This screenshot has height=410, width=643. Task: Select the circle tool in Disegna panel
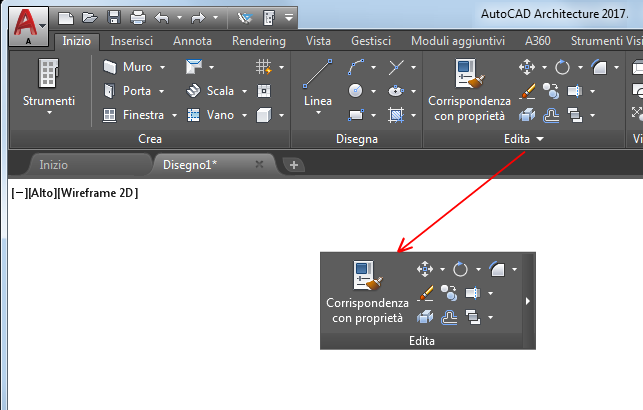(356, 91)
